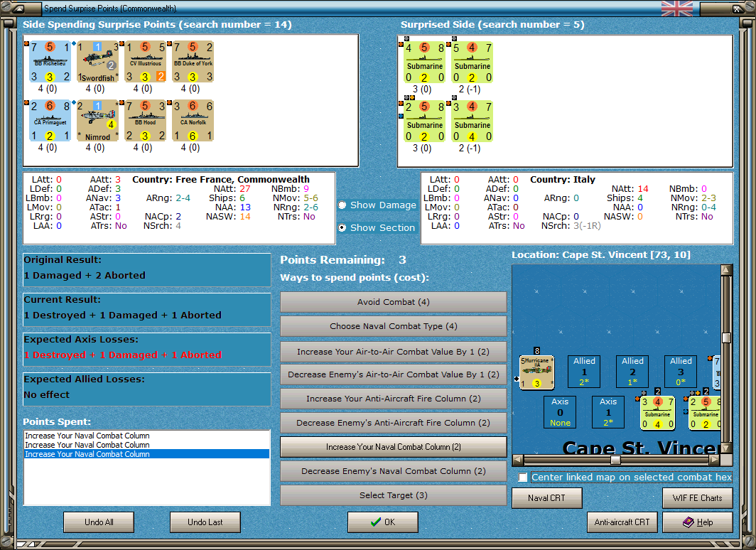Click Increase Your Naval Combat Column (2) button

pos(394,447)
